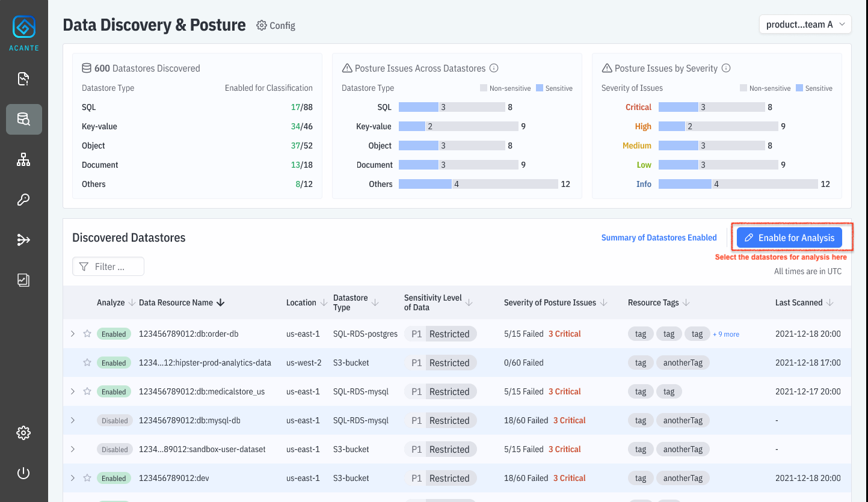The width and height of the screenshot is (868, 502).
Task: Click 3 Critical on mysql-db row
Action: (569, 420)
